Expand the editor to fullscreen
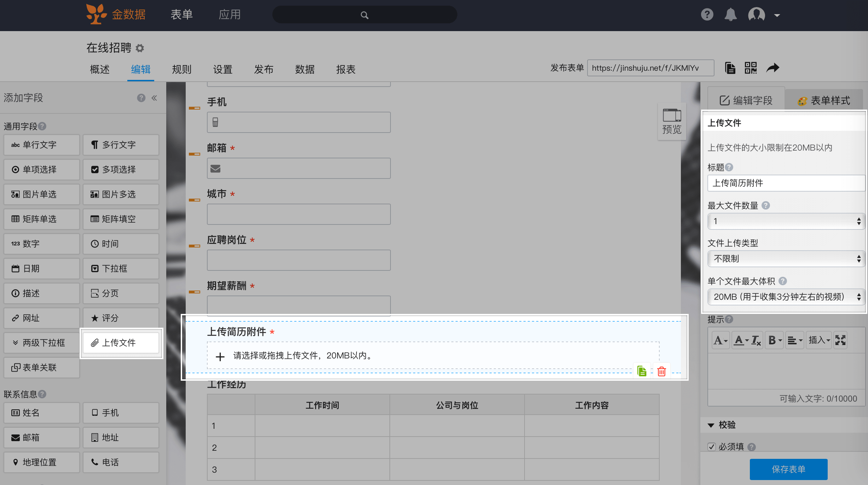This screenshot has width=868, height=485. point(840,340)
